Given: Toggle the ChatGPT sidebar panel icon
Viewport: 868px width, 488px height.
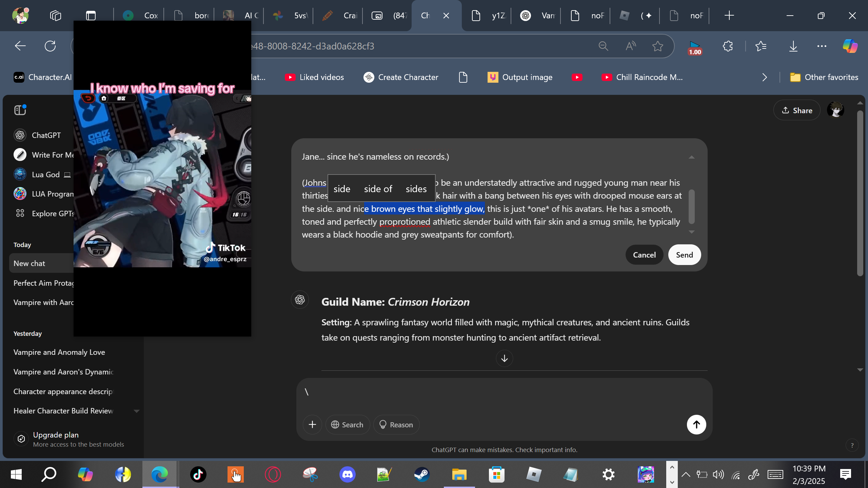Looking at the screenshot, I should [20, 110].
